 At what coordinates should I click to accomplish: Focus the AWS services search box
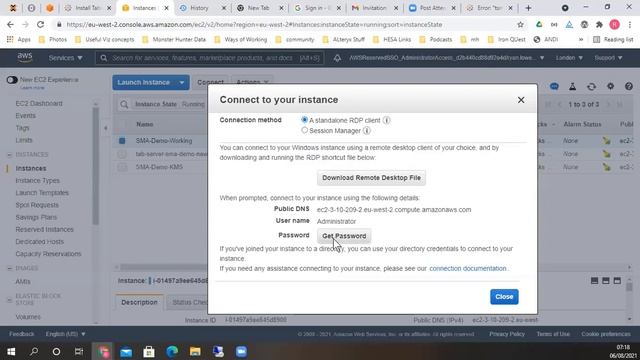click(x=210, y=58)
